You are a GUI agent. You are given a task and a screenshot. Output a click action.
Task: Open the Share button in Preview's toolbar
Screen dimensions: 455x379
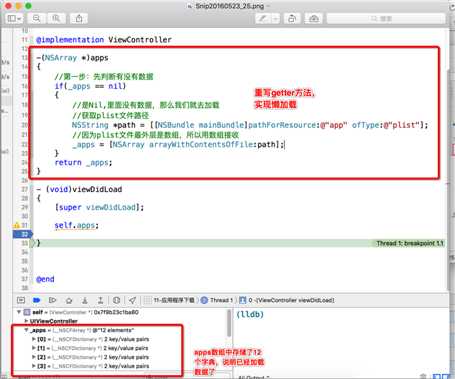79,18
